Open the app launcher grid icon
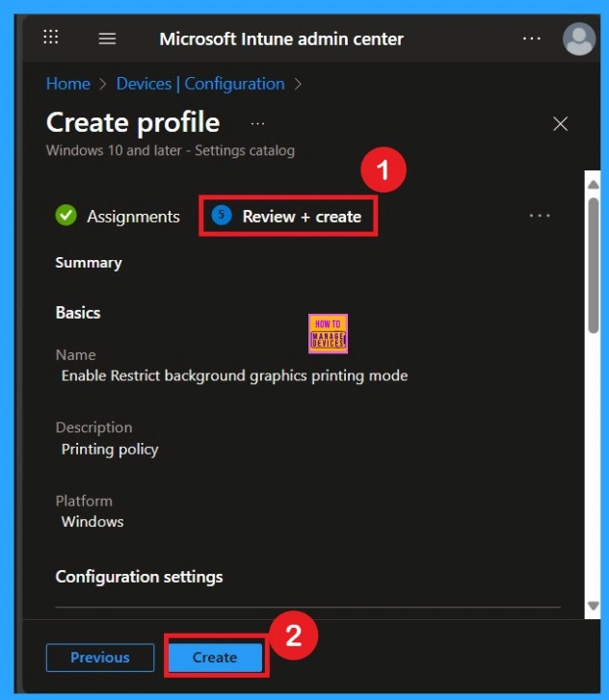This screenshot has width=609, height=700. pyautogui.click(x=50, y=37)
